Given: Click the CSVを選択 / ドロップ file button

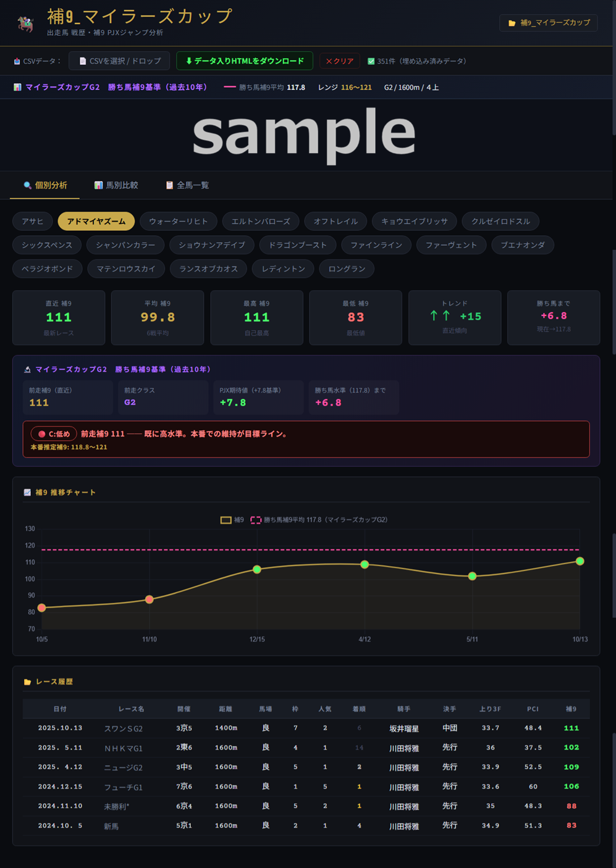Looking at the screenshot, I should (119, 61).
